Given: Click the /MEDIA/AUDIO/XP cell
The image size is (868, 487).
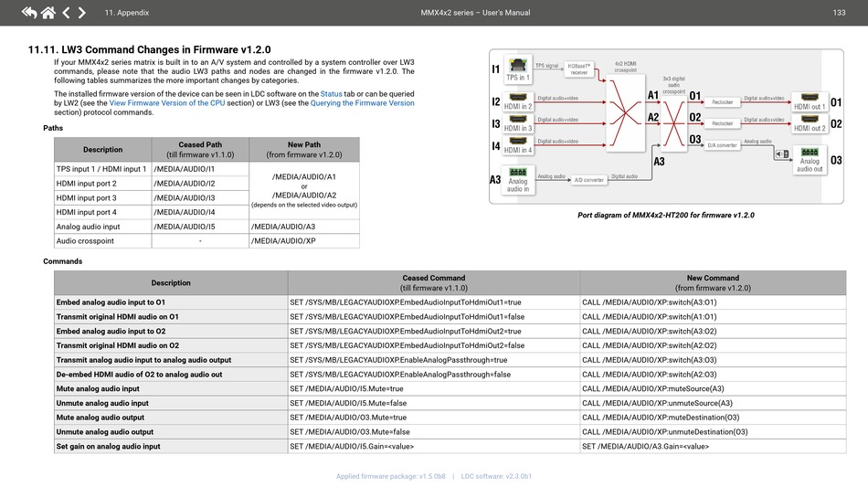Looking at the screenshot, I should tap(304, 240).
